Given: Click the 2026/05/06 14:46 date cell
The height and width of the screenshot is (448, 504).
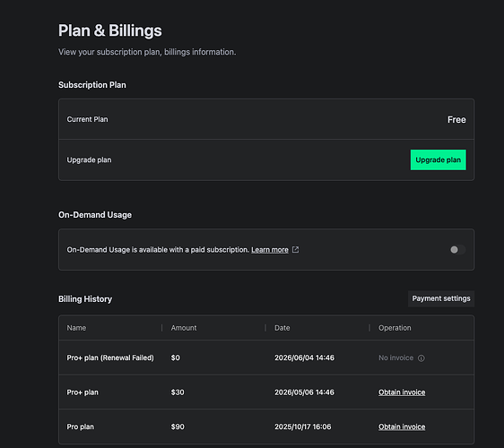Looking at the screenshot, I should click(x=304, y=392).
